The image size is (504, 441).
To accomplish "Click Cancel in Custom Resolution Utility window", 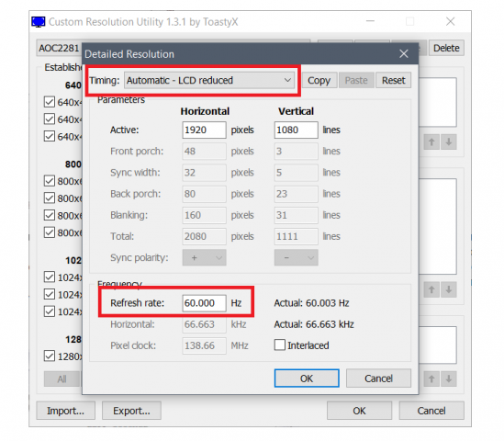I will (x=431, y=411).
